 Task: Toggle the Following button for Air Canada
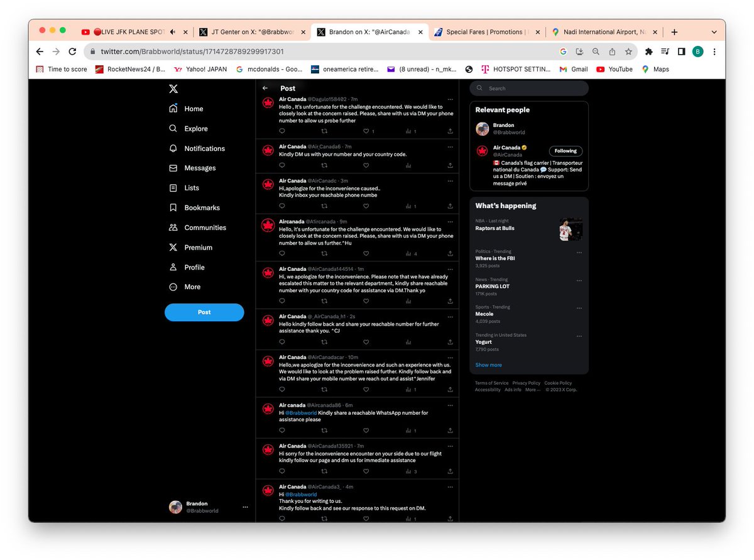tap(565, 151)
